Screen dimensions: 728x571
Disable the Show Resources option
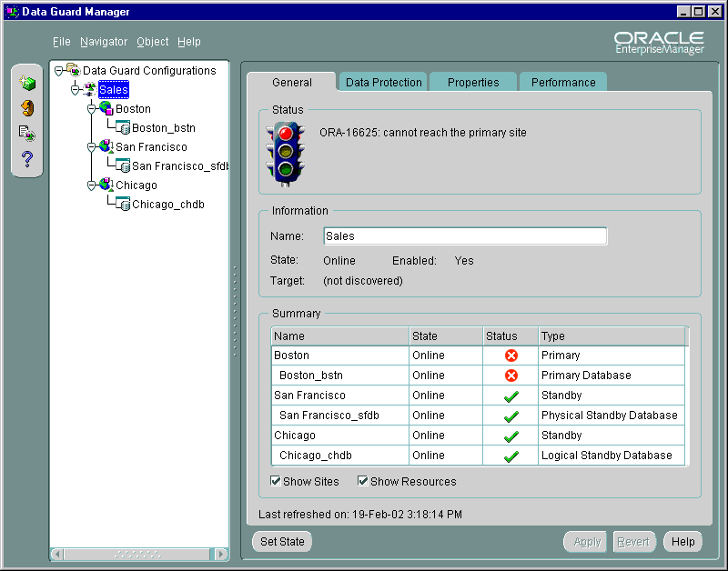coord(363,481)
